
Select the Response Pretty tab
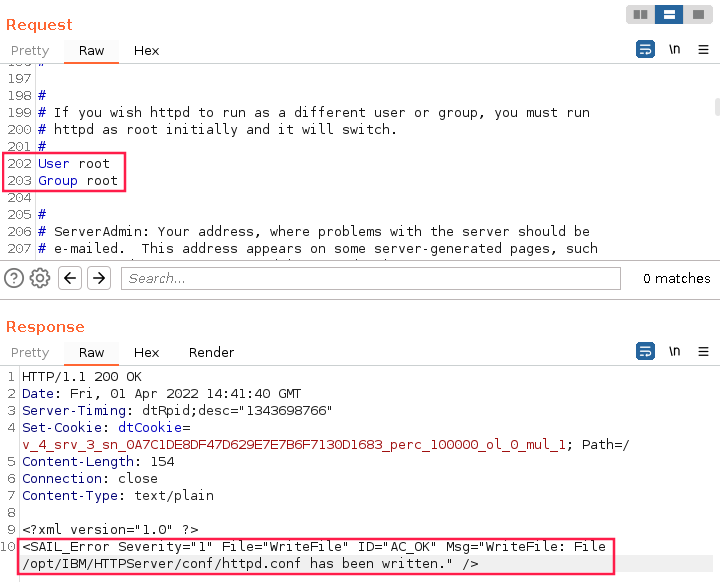tap(30, 352)
